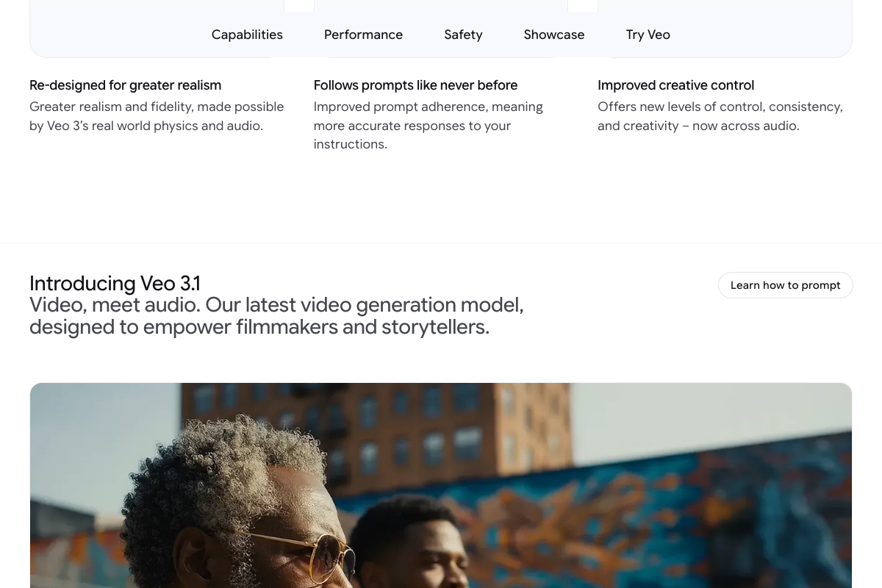Click the audio control description text
Image resolution: width=882 pixels, height=588 pixels.
[720, 116]
